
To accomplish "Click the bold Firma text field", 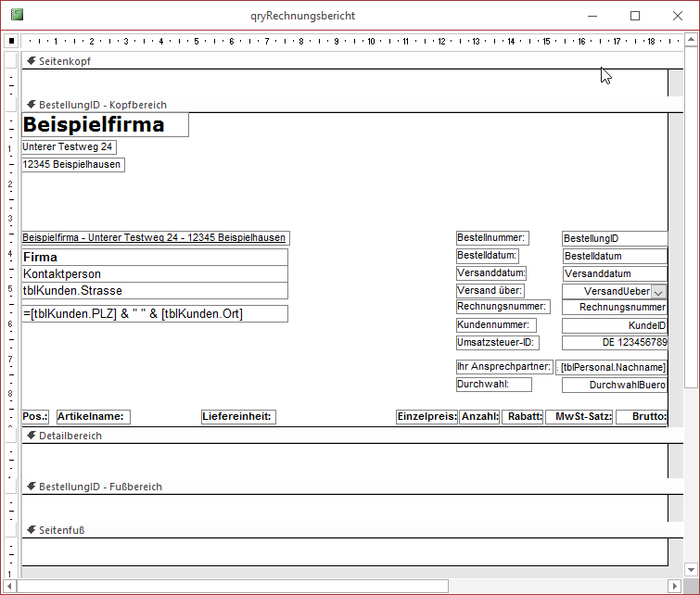I will [155, 258].
